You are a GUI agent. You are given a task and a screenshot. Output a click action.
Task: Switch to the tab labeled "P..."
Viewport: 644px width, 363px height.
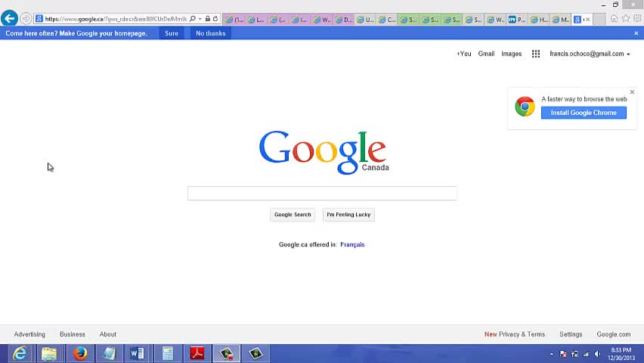pyautogui.click(x=517, y=20)
